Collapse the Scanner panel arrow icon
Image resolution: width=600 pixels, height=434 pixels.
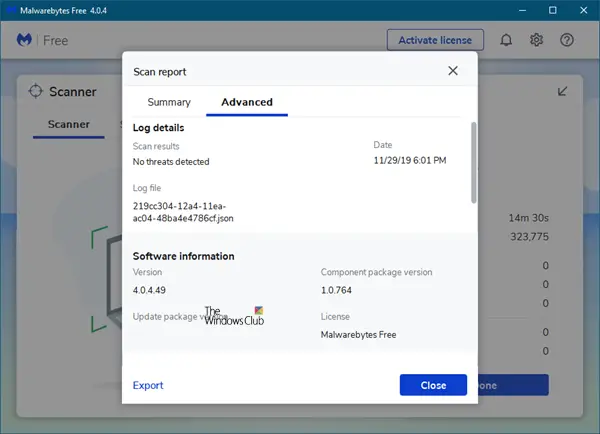(x=562, y=91)
